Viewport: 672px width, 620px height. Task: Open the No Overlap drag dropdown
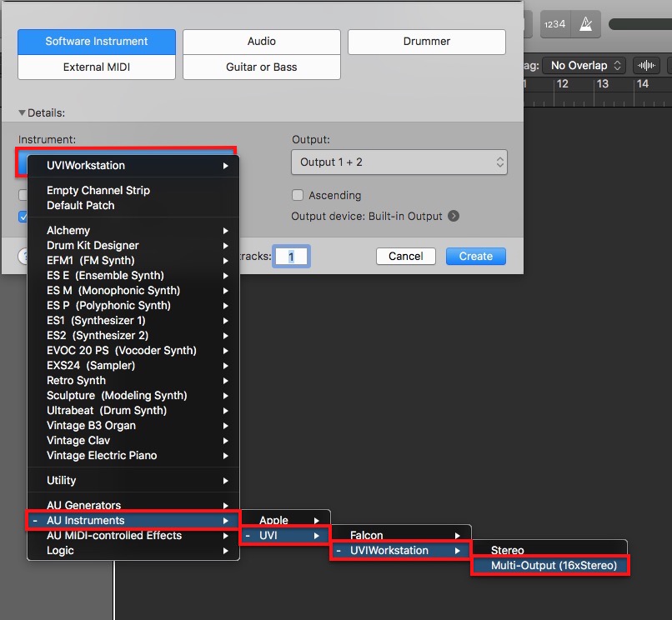pos(584,65)
